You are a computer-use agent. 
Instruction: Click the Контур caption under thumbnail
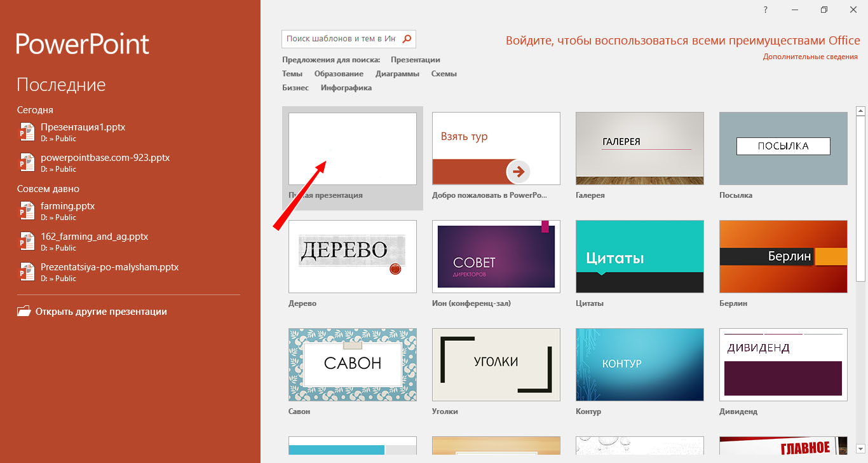(588, 411)
